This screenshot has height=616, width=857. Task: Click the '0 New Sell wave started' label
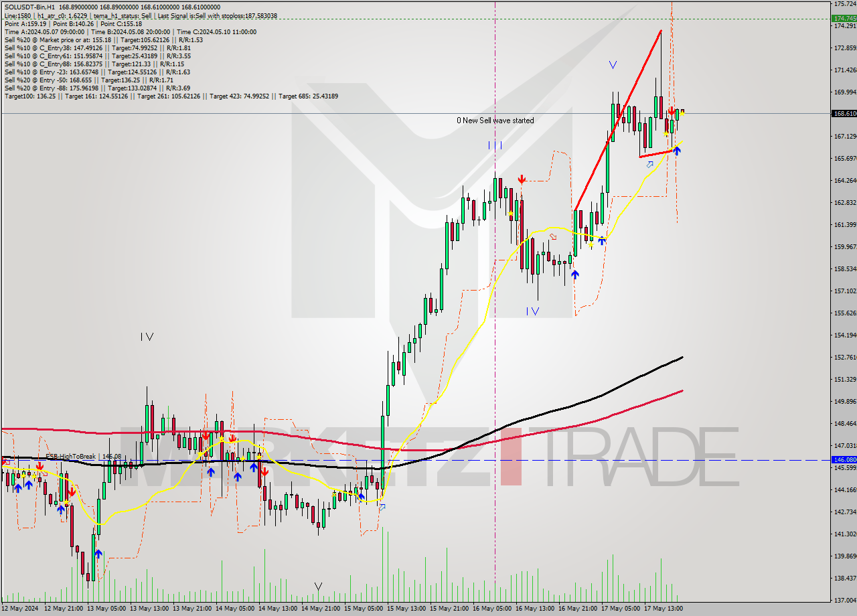(x=495, y=121)
